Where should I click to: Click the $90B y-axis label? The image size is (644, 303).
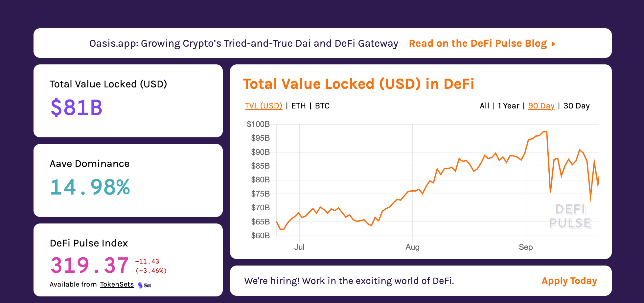click(x=260, y=152)
